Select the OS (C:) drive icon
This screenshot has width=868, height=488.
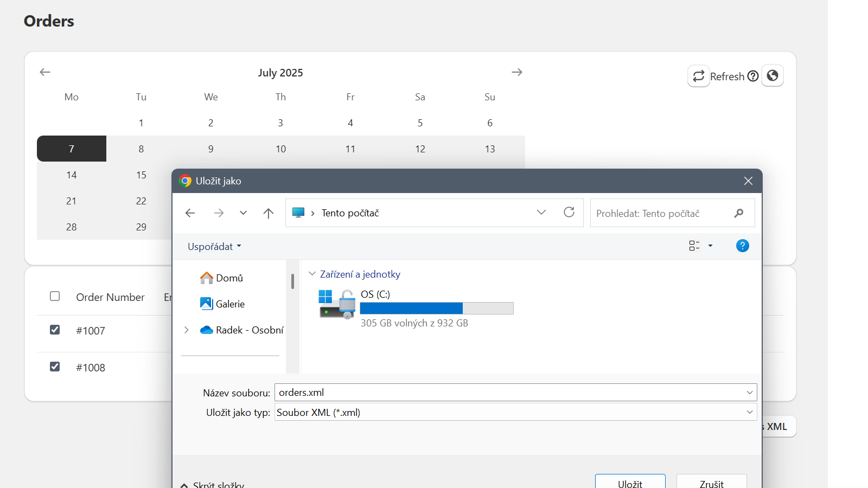click(x=337, y=304)
